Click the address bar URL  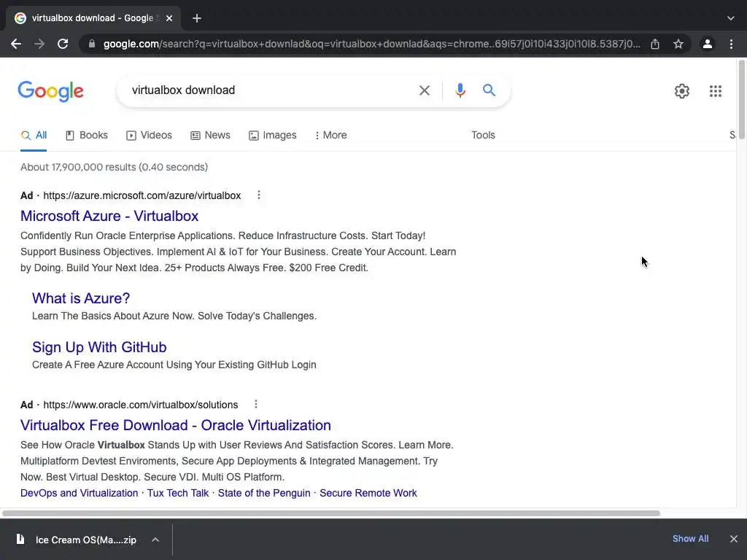tap(371, 44)
